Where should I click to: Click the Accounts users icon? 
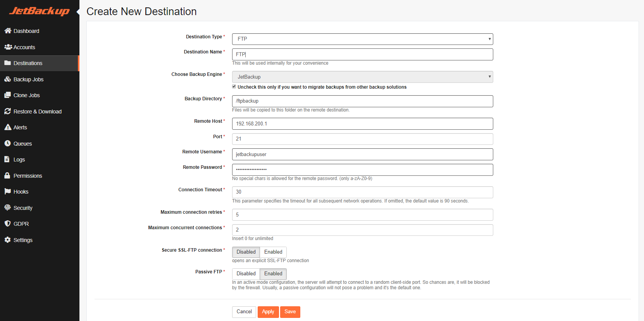pyautogui.click(x=8, y=47)
